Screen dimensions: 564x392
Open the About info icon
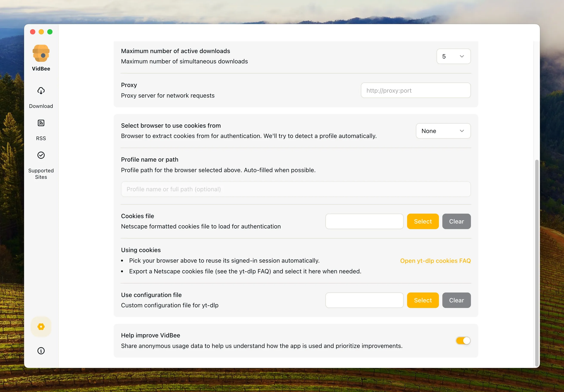tap(41, 351)
